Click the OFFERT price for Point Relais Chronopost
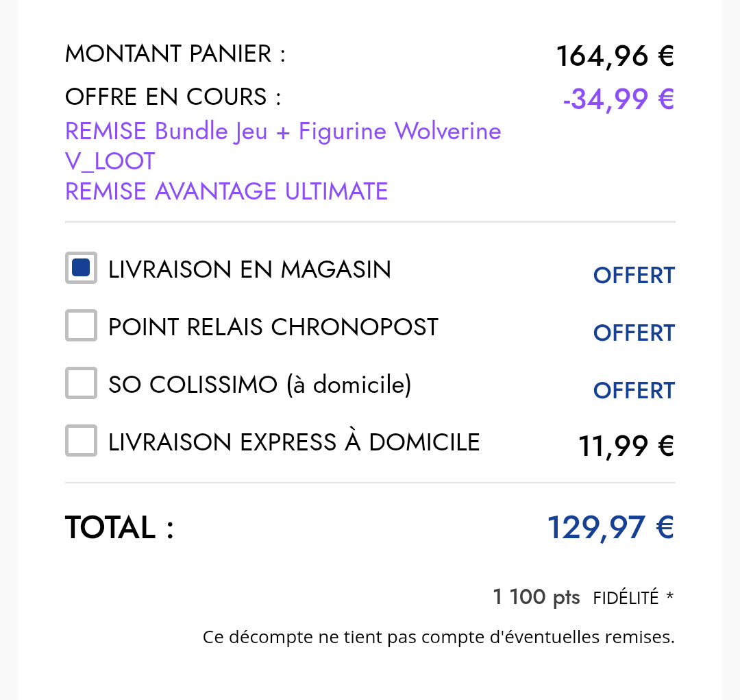 point(634,333)
